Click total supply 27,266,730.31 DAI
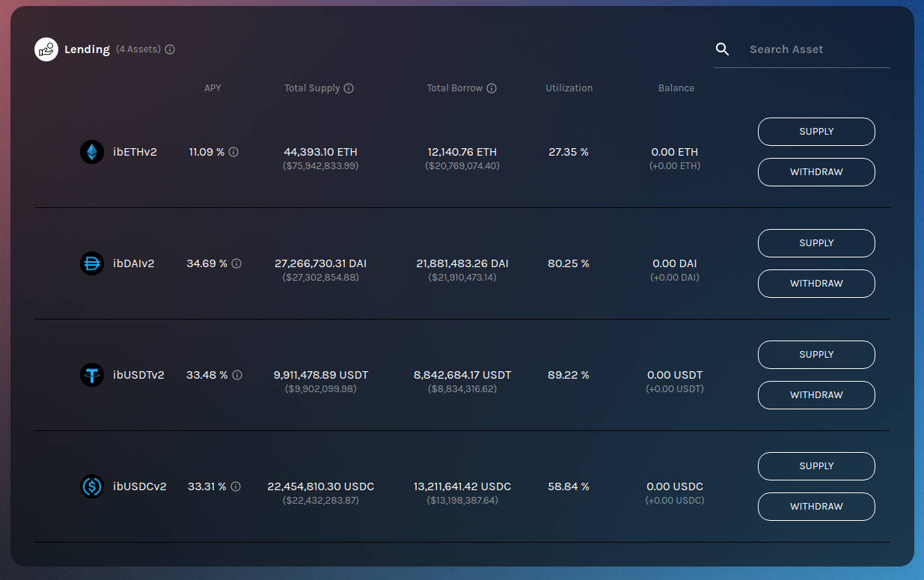 click(x=321, y=263)
